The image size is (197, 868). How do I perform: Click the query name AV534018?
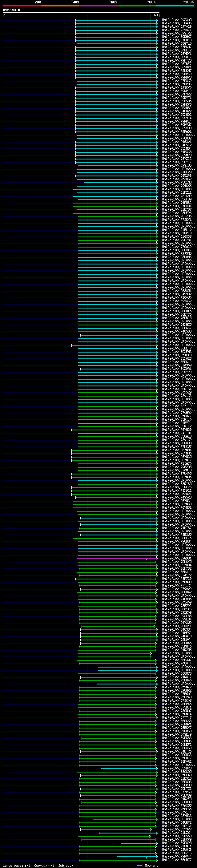pos(11,10)
